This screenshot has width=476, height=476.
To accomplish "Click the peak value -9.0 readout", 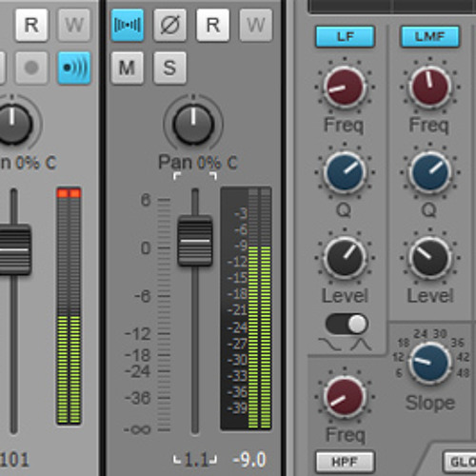I will [249, 460].
